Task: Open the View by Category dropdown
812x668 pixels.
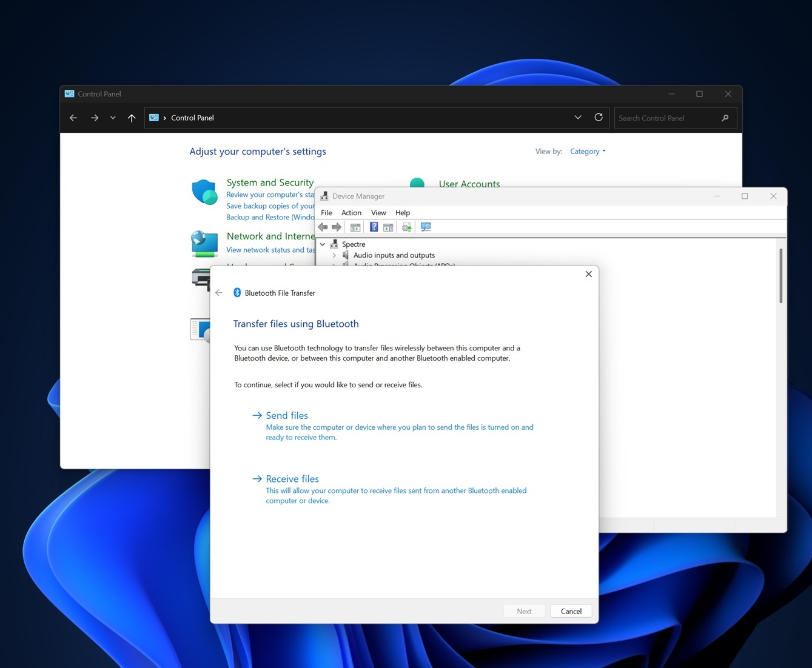Action: tap(587, 151)
